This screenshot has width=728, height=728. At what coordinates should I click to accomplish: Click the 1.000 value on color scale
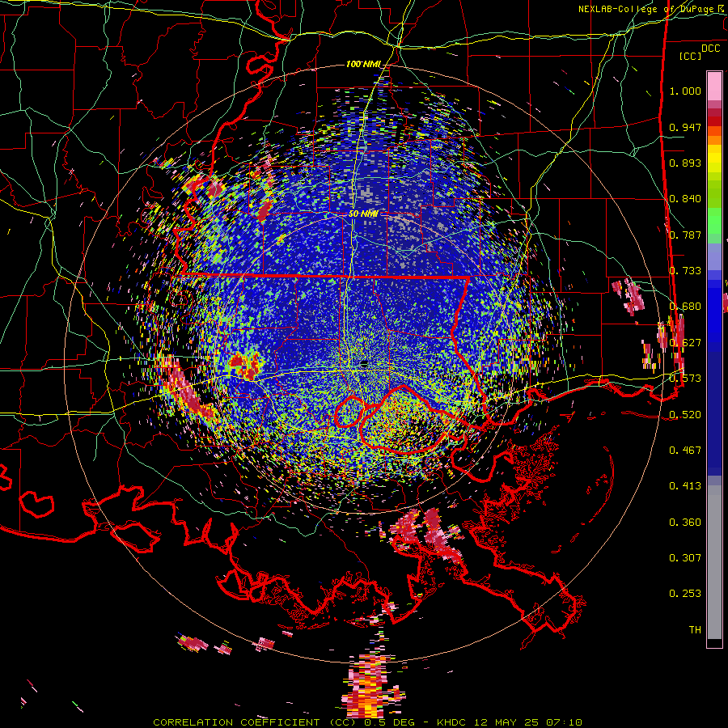click(x=685, y=91)
